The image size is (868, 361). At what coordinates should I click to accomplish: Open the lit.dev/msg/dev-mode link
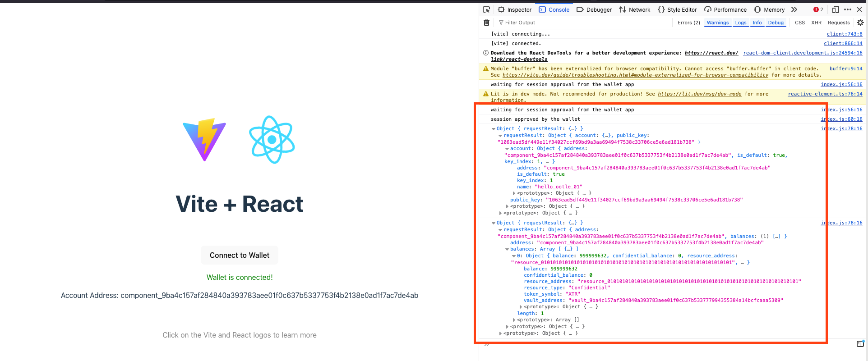coord(699,94)
